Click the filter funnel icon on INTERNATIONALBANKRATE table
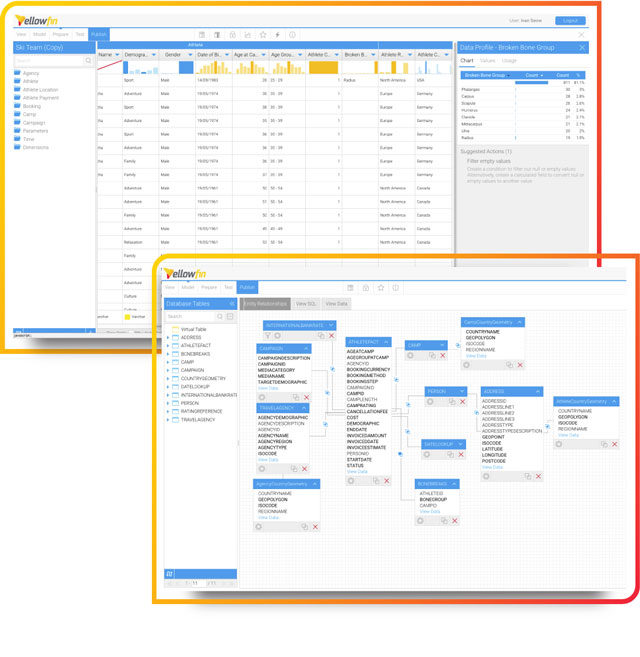 coord(268,336)
